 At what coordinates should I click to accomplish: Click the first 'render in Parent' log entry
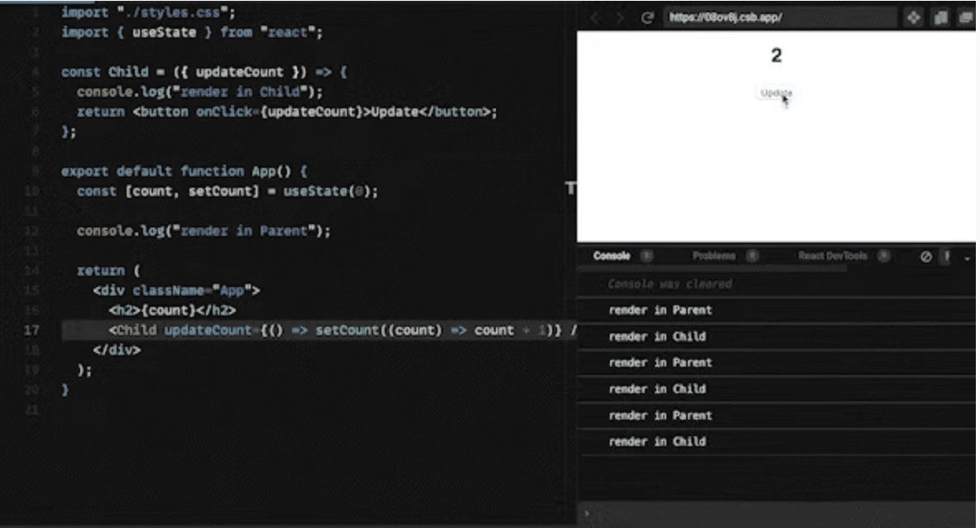pyautogui.click(x=660, y=310)
